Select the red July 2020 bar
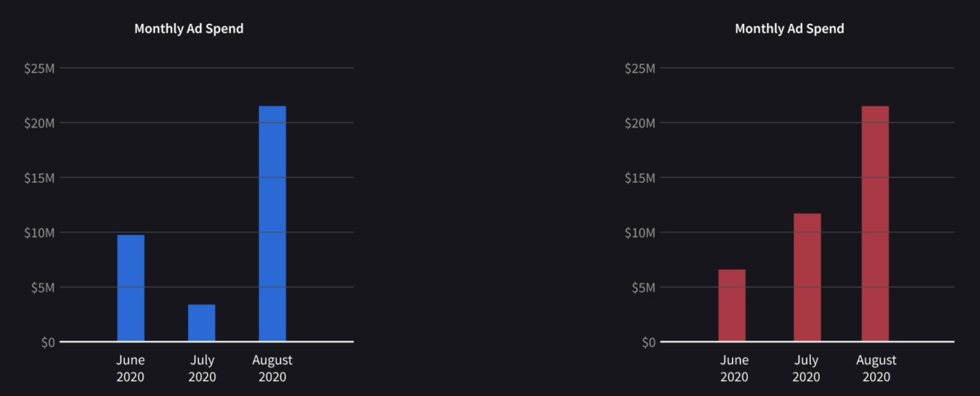 [807, 277]
